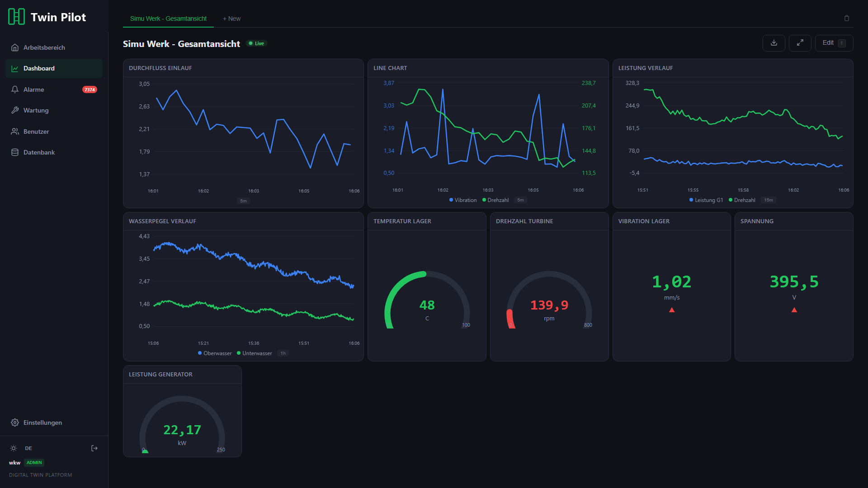The width and height of the screenshot is (868, 488).
Task: Click the ADMIN role badge
Action: [34, 463]
